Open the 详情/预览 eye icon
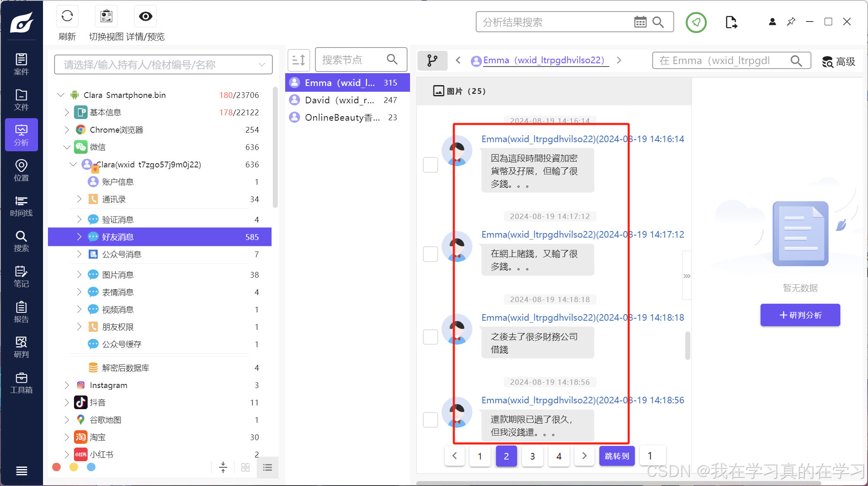The image size is (868, 486). coord(145,17)
